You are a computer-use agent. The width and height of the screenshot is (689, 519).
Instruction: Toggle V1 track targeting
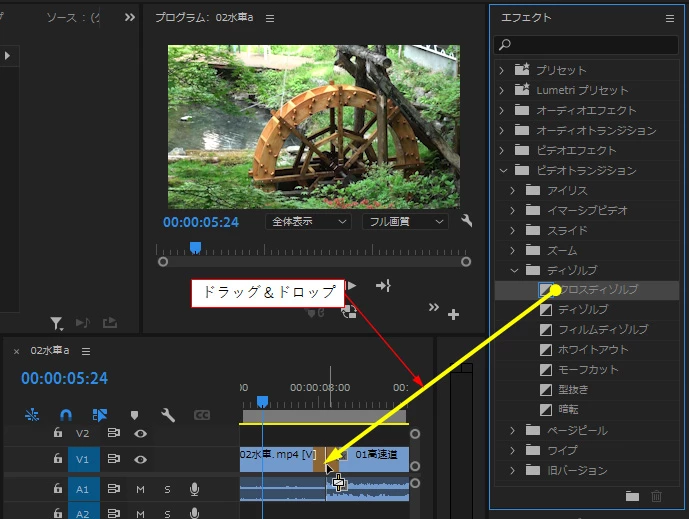pos(83,460)
